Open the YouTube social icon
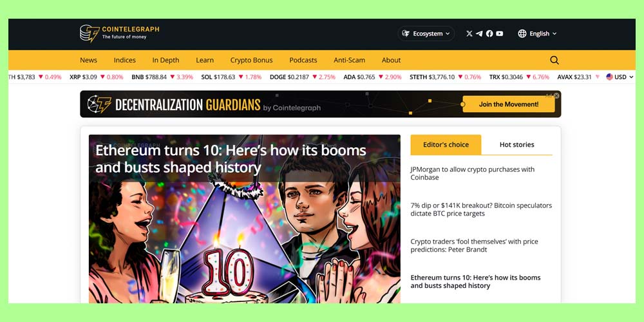 pos(500,33)
